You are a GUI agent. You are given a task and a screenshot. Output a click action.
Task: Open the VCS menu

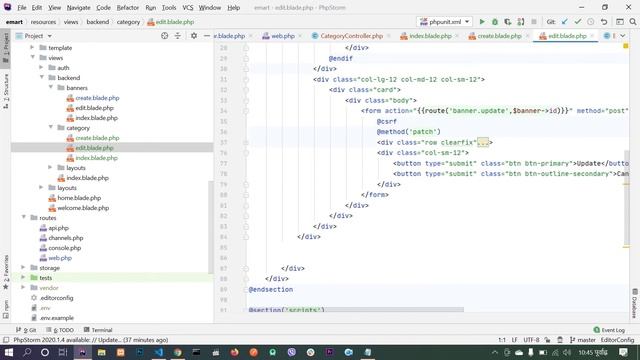[188, 7]
